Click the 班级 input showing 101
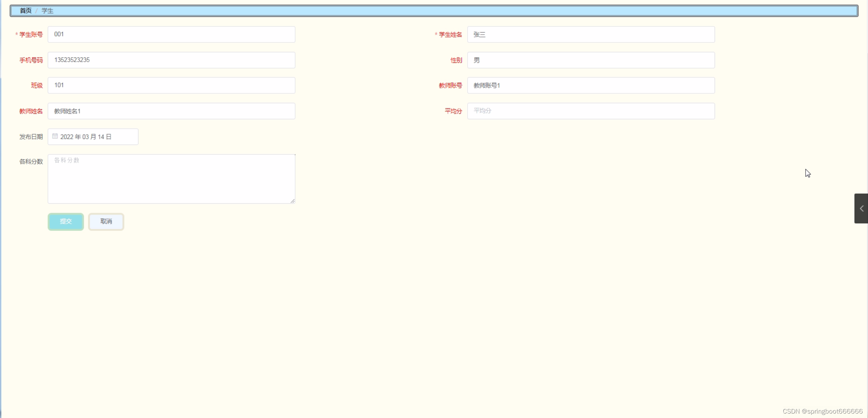This screenshot has width=868, height=418. click(x=171, y=85)
